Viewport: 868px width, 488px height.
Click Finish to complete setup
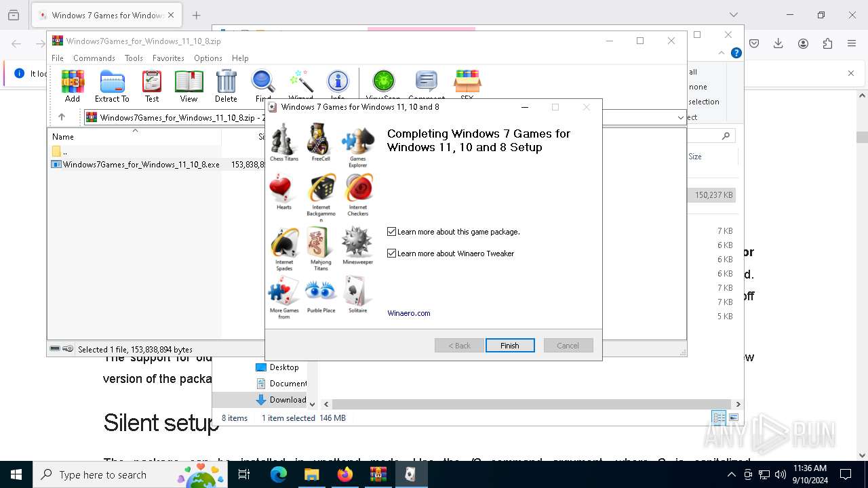coord(510,346)
